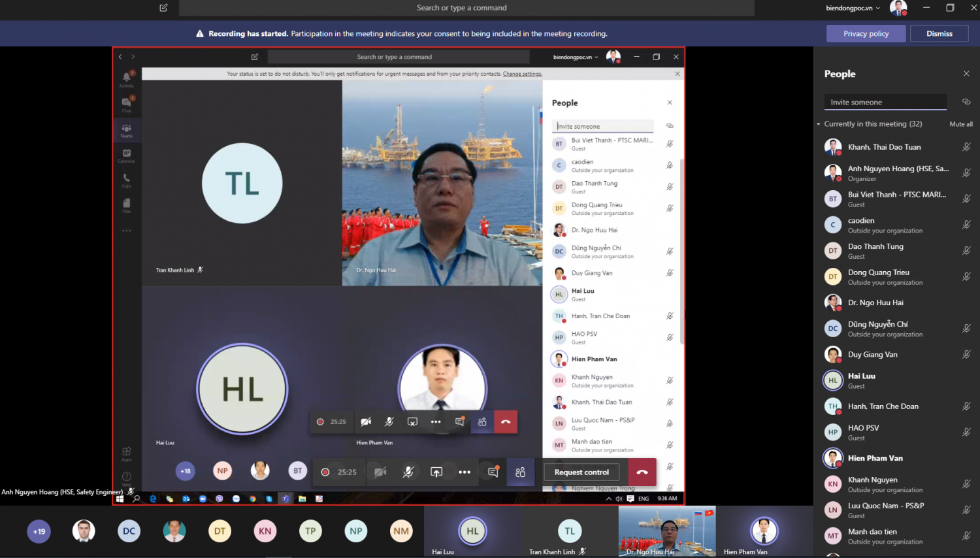Select Hien Pham Van in People list
Screen dimensions: 980x558
(x=896, y=458)
